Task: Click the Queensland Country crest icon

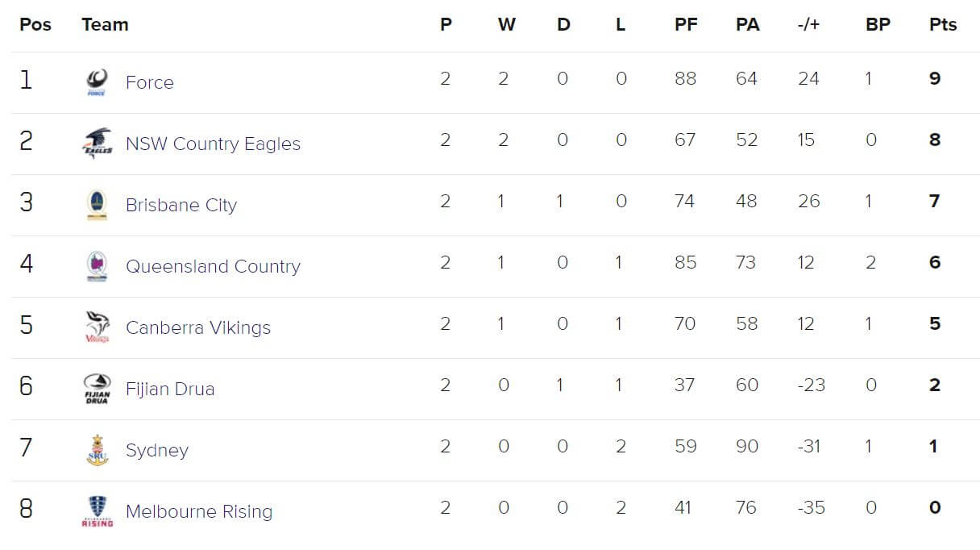Action: (x=97, y=266)
